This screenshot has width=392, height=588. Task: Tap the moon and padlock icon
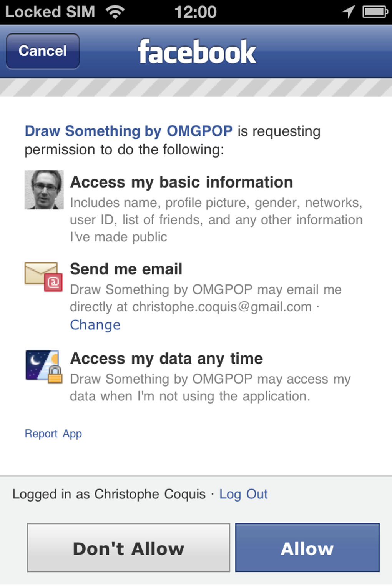coord(44,366)
